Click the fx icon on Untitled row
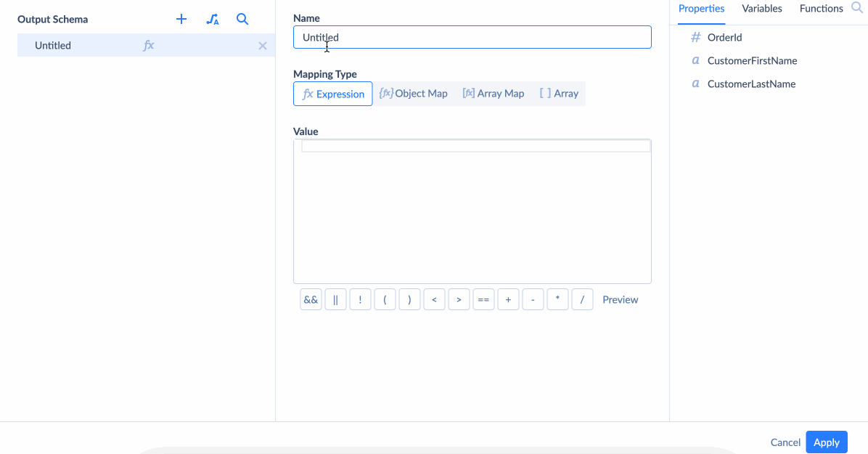Viewport: 868px width, 454px height. point(148,46)
